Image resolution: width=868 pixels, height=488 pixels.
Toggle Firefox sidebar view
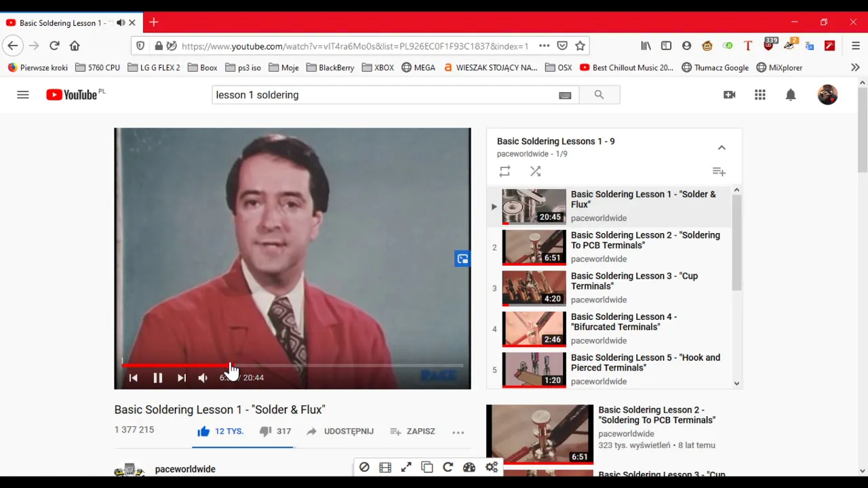[x=666, y=46]
